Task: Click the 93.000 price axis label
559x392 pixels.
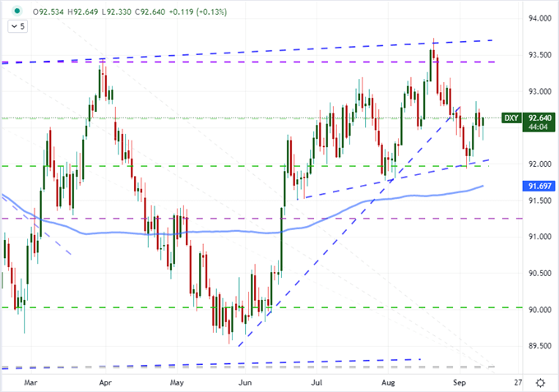Action: pos(540,91)
